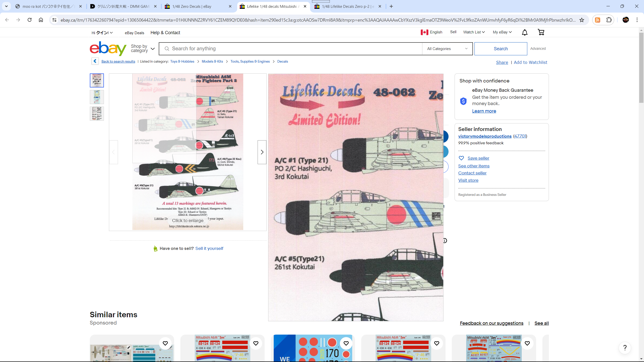Favorite the second similar item heart
The image size is (644, 362).
pos(256,343)
